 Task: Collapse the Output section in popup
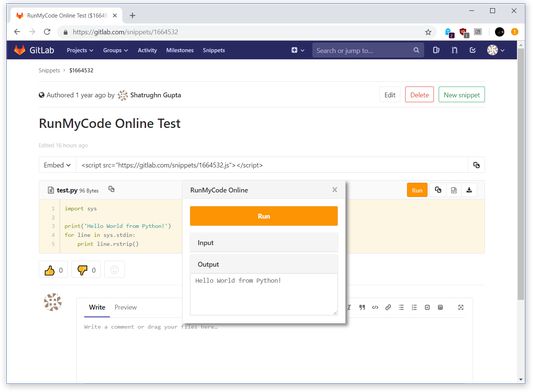pyautogui.click(x=264, y=264)
